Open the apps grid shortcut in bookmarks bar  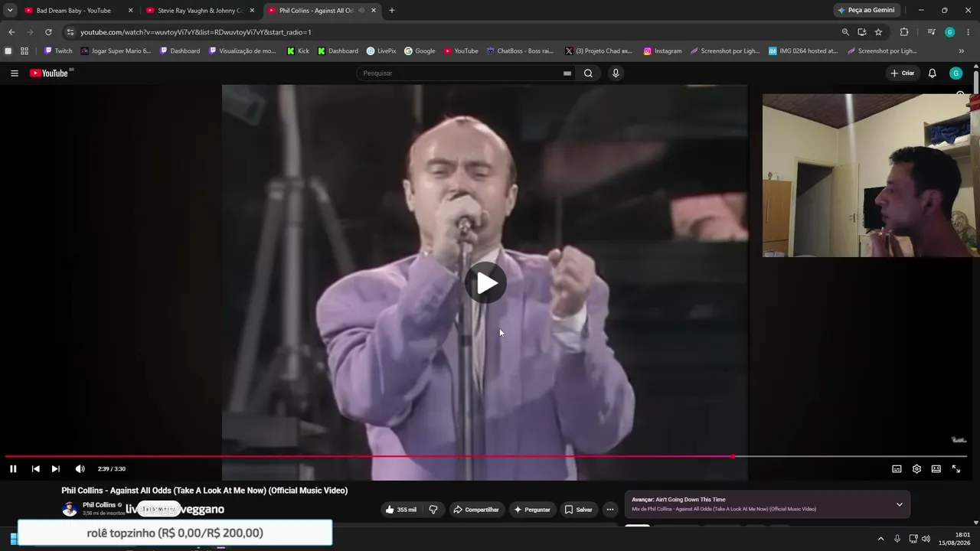[24, 51]
